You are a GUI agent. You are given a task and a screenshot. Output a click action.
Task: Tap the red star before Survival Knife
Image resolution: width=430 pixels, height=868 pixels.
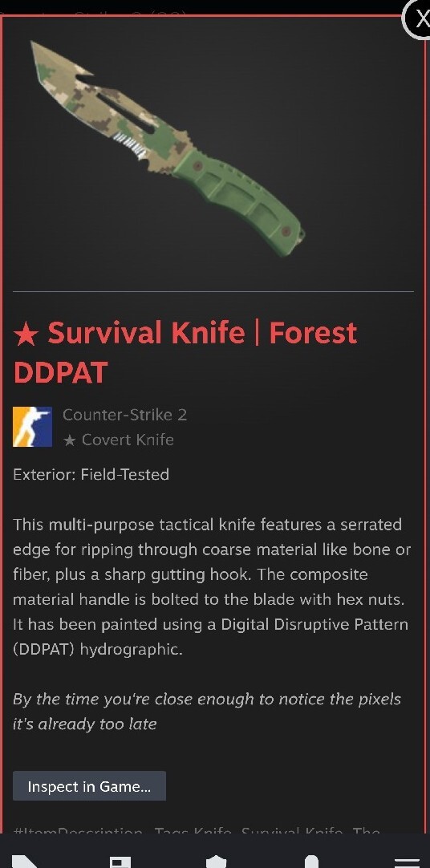pyautogui.click(x=26, y=335)
